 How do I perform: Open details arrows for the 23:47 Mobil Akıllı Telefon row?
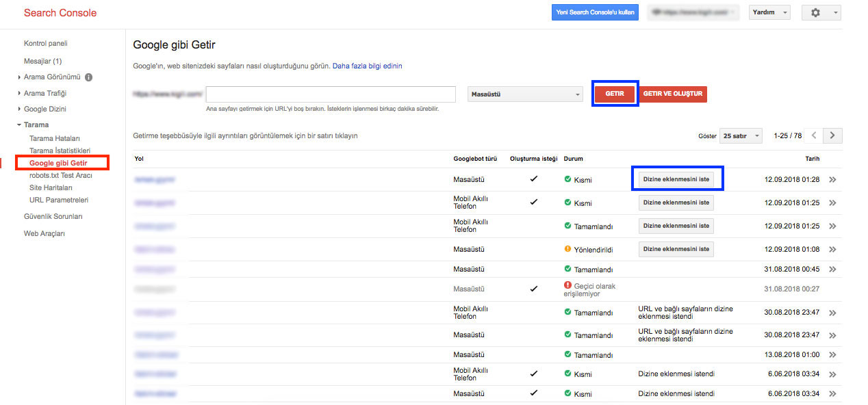pyautogui.click(x=832, y=313)
